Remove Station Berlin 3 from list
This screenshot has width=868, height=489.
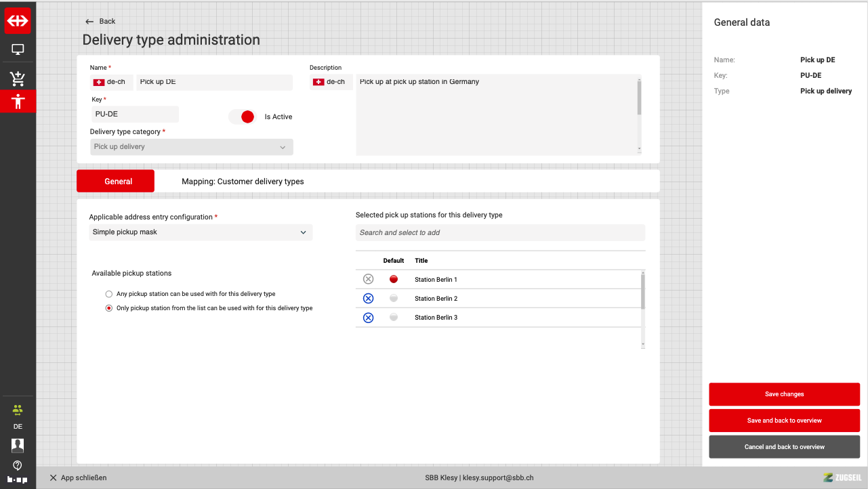tap(368, 318)
